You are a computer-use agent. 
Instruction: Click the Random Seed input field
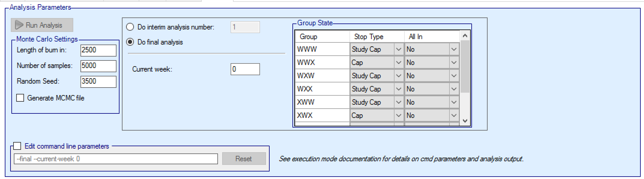pos(98,82)
